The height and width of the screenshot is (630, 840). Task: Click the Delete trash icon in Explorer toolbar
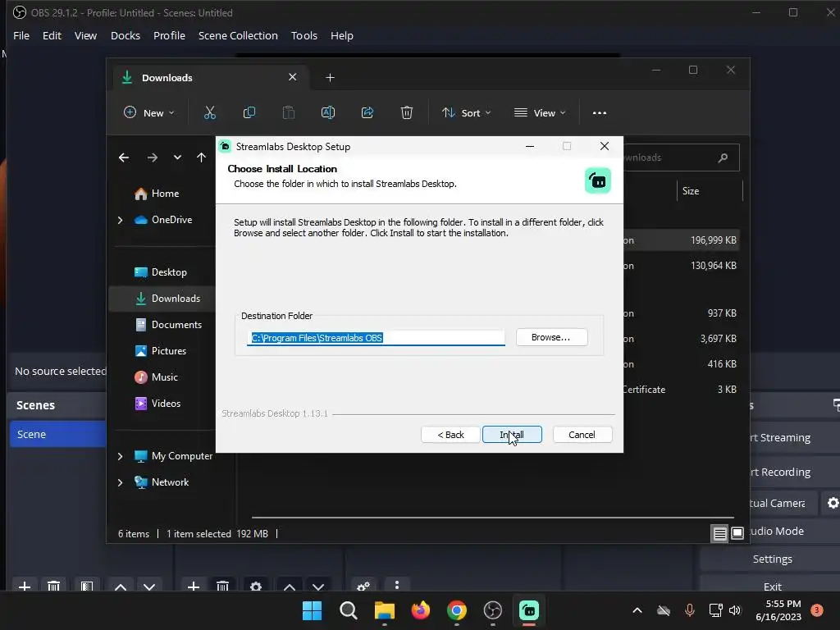407,112
